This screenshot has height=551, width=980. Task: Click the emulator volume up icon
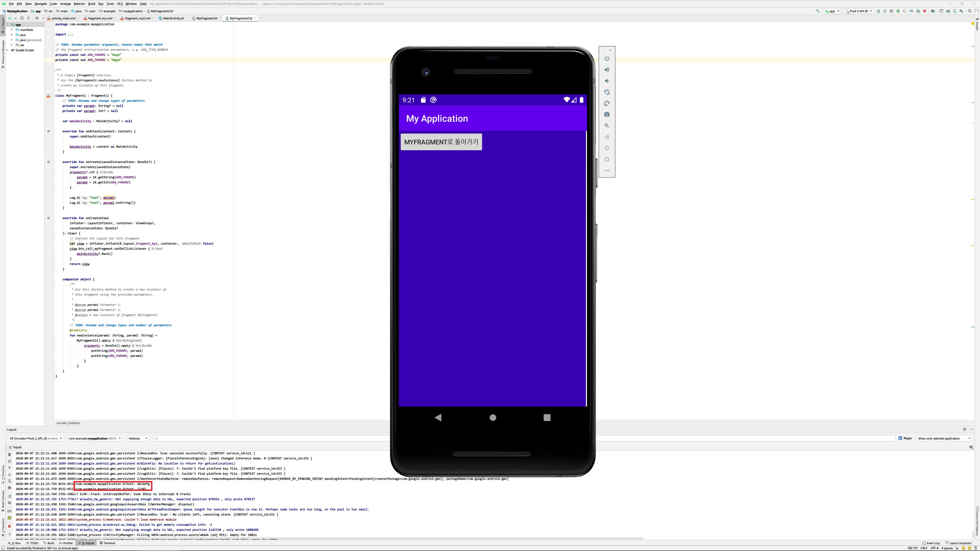(607, 70)
